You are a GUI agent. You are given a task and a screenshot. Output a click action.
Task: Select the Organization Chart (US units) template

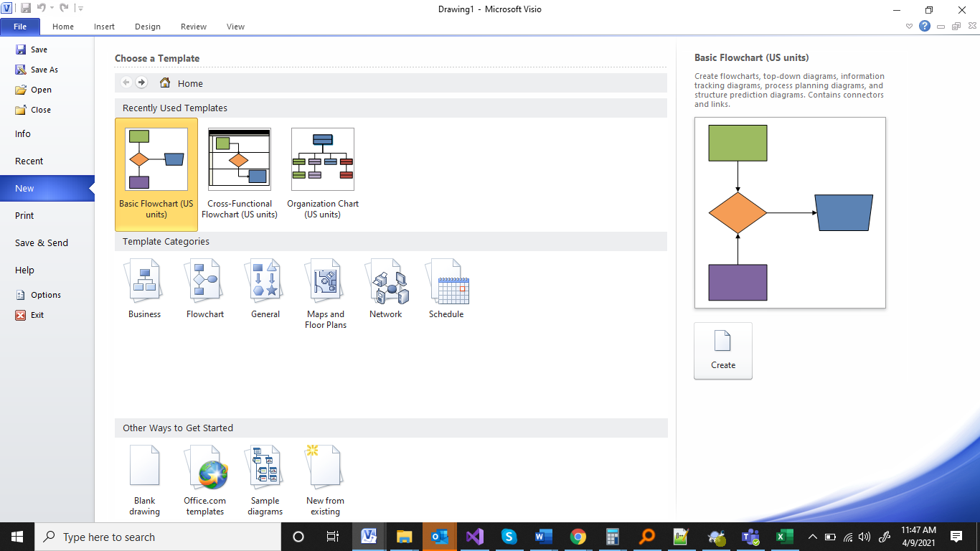(x=323, y=174)
